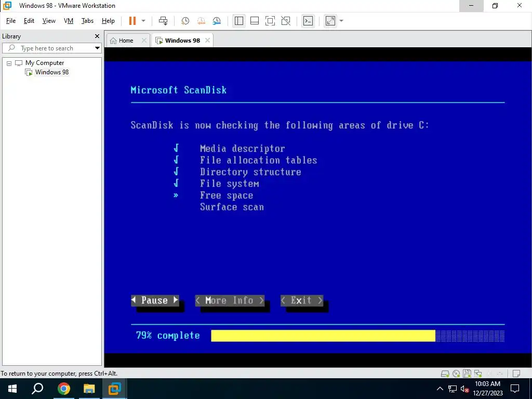
Task: Click the ScanDisk More Info button
Action: coord(230,300)
